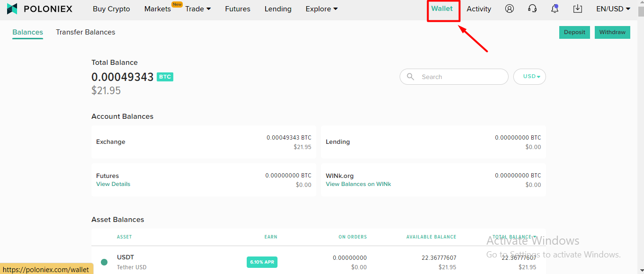Viewport: 644px width, 274px height.
Task: Click the Exchange account balance card
Action: (x=204, y=142)
